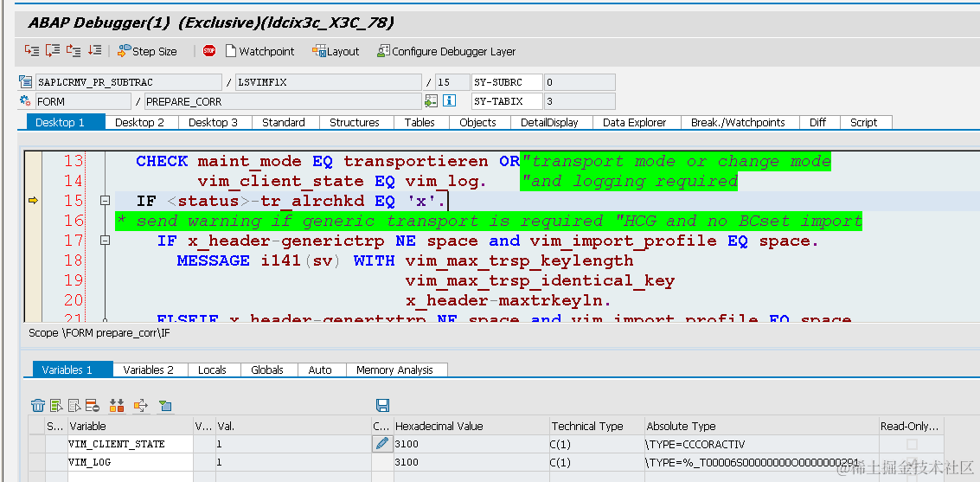The width and height of the screenshot is (980, 482).
Task: Click the green list icon in the variables toolbar
Action: click(x=57, y=406)
